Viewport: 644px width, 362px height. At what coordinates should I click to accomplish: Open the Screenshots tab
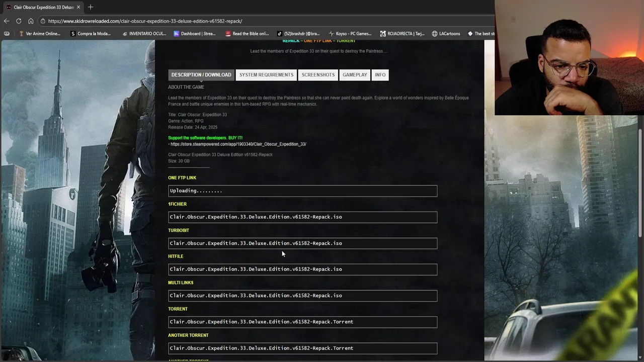(318, 75)
